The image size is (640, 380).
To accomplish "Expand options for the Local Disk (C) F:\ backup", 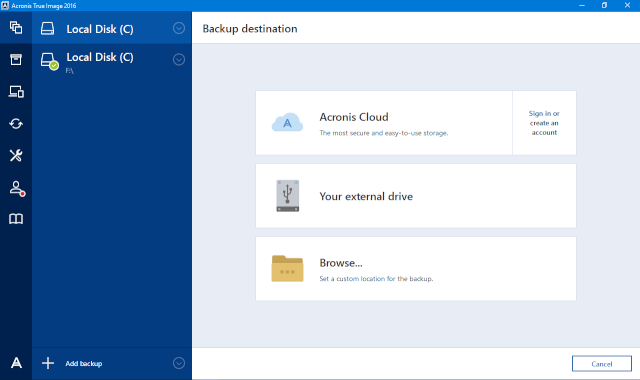I will coord(179,60).
